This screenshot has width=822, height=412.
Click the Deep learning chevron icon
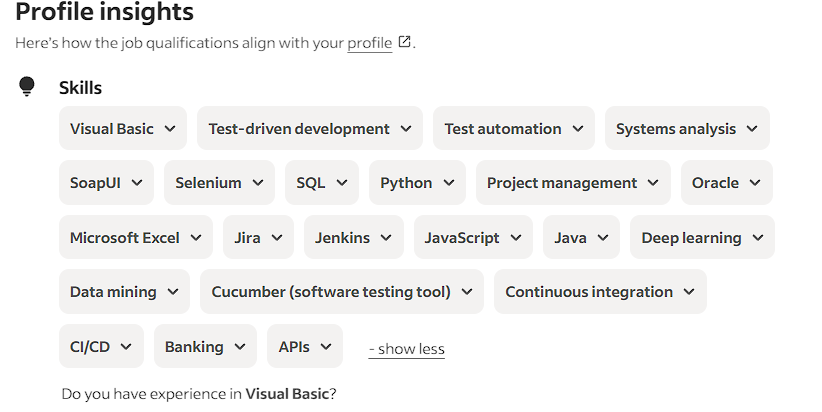pyautogui.click(x=758, y=238)
